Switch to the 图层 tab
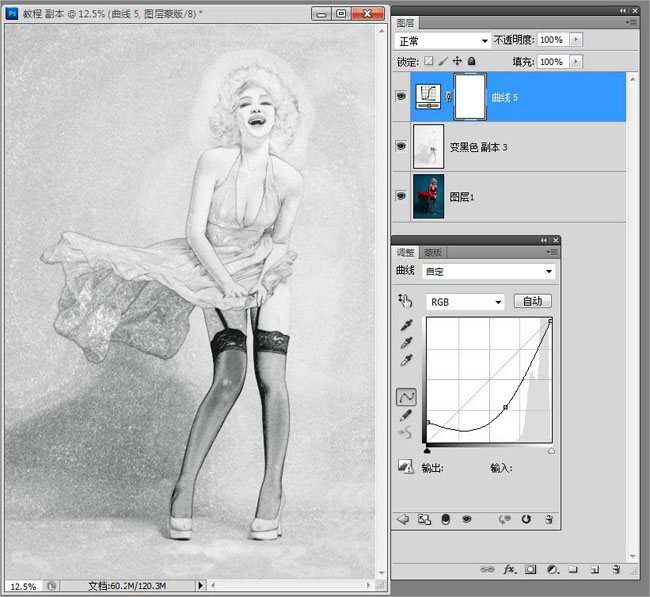This screenshot has width=650, height=597. click(405, 23)
